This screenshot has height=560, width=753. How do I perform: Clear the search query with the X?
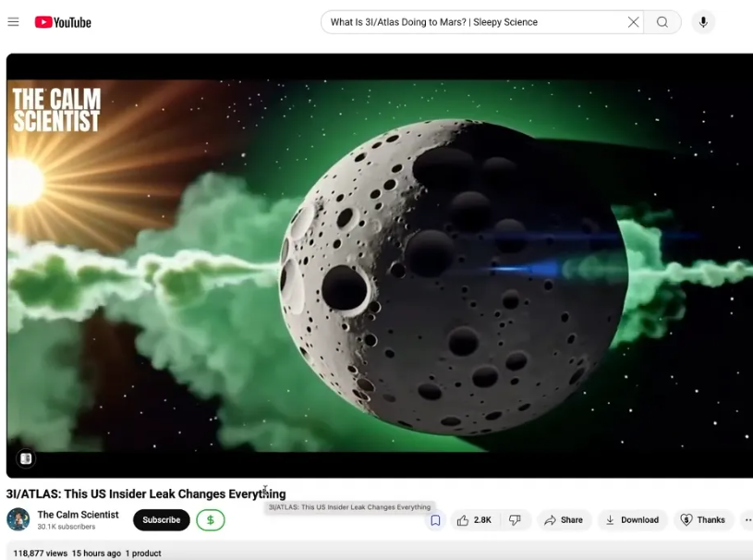[634, 21]
